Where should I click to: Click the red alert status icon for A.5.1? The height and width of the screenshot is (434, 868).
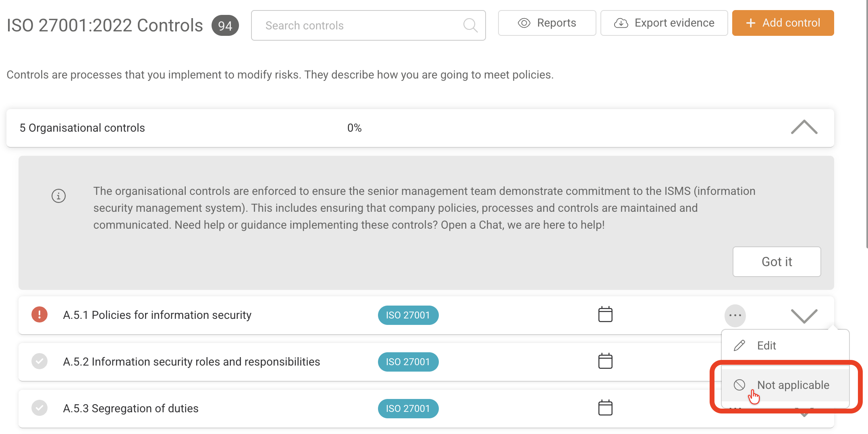(39, 315)
